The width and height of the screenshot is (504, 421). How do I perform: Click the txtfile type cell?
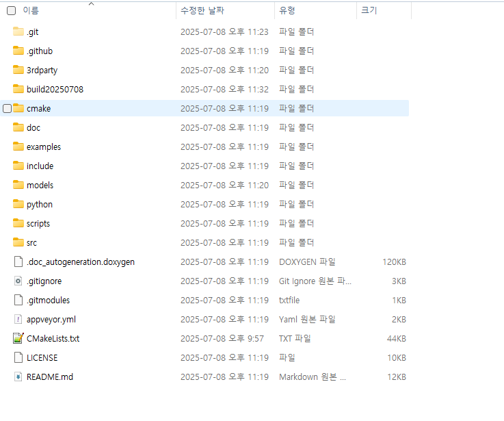[x=289, y=300]
